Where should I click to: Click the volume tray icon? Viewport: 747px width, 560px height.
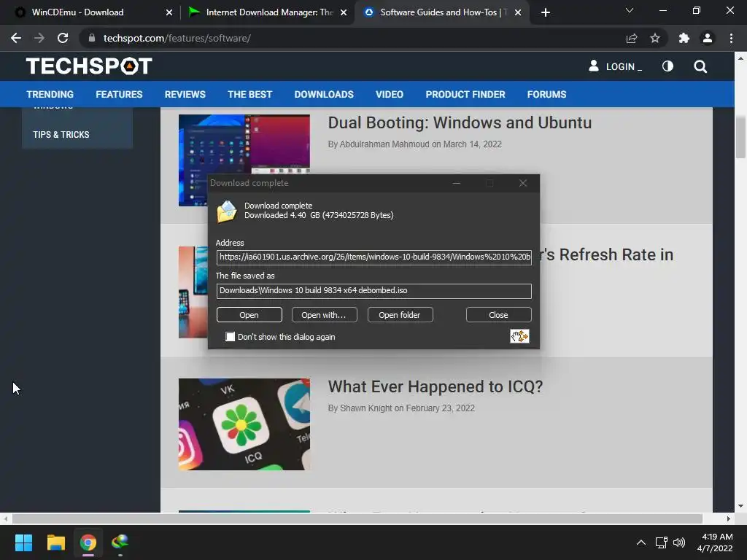pyautogui.click(x=679, y=542)
